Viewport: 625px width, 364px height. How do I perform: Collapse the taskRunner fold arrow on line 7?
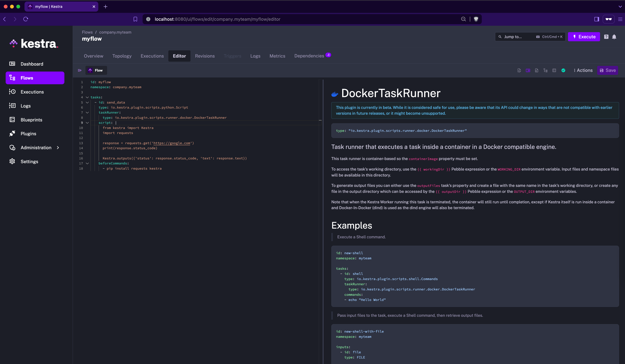pos(87,112)
